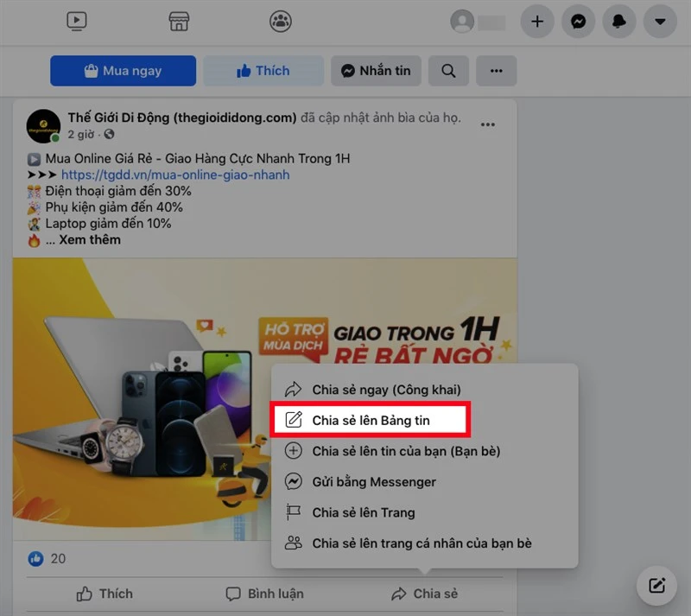The image size is (691, 616).
Task: Open the post's three-dot options menu
Action: pyautogui.click(x=487, y=124)
